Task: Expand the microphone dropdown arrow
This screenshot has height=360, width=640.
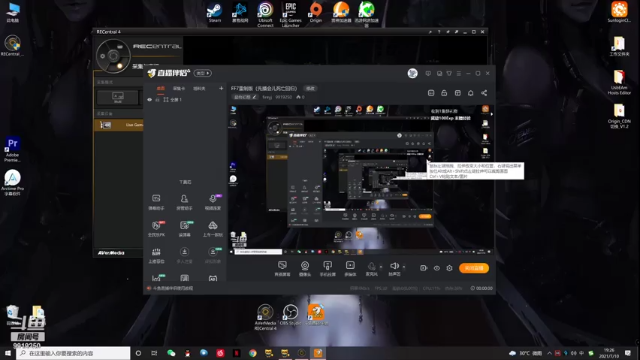Action: [x=381, y=267]
